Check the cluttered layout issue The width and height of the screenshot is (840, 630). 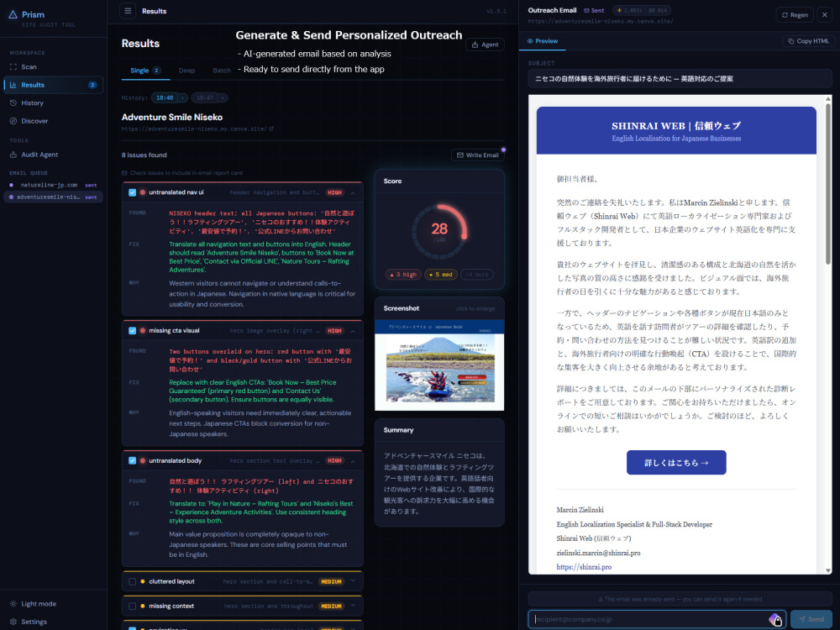coord(133,581)
